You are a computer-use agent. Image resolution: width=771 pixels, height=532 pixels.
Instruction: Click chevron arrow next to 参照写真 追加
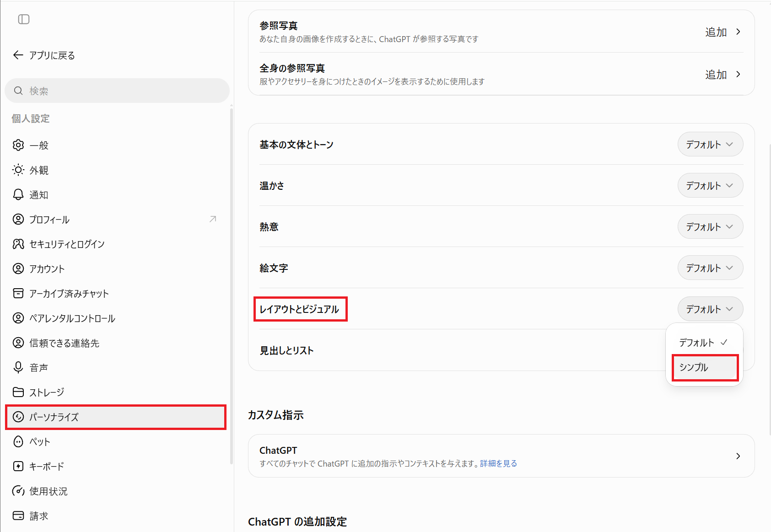(738, 32)
